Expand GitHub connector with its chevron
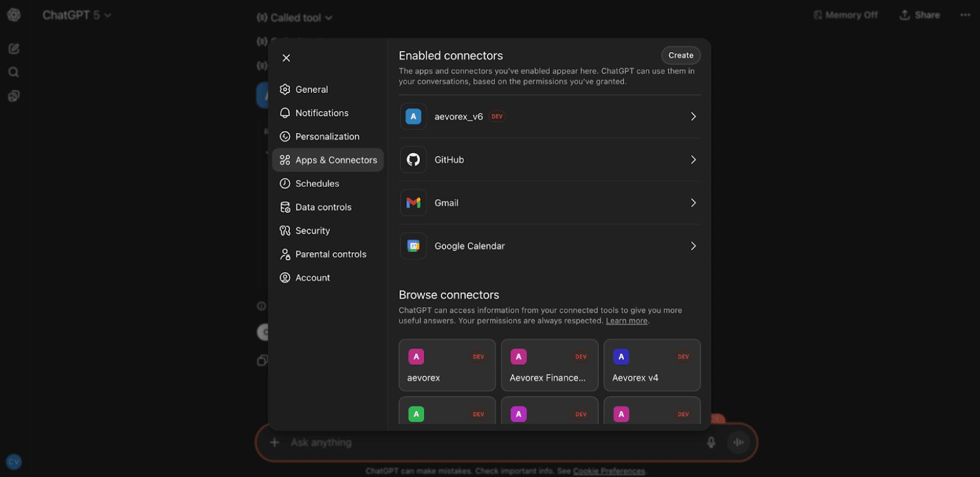Viewport: 980px width, 477px height. click(x=693, y=160)
